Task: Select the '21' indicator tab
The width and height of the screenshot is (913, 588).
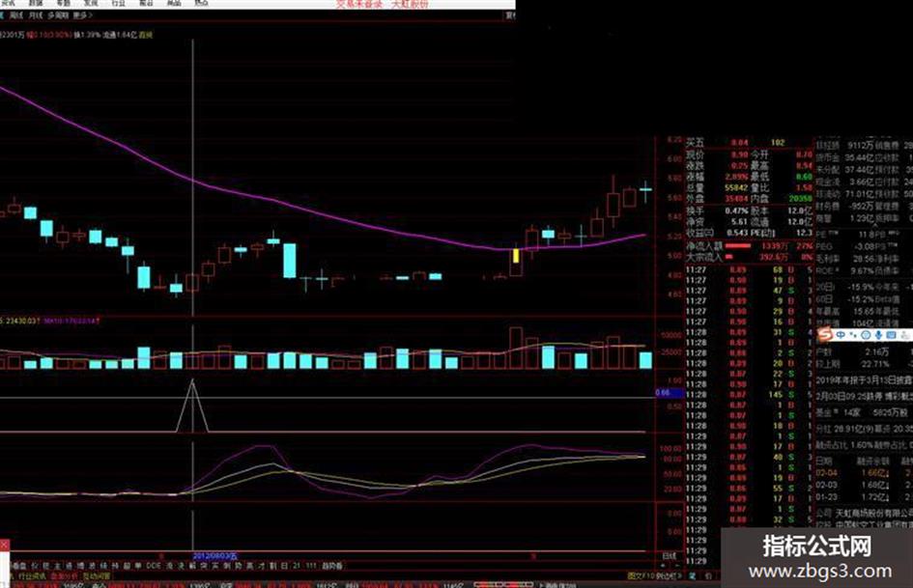Action: tap(297, 565)
